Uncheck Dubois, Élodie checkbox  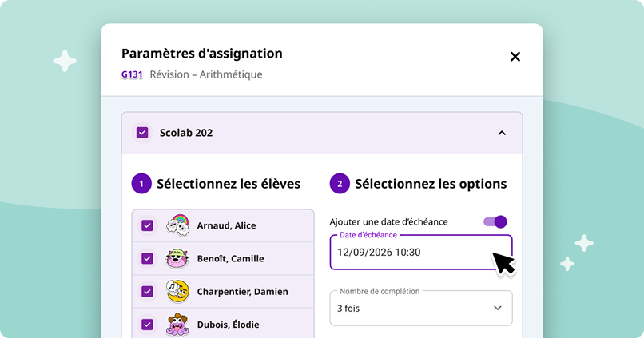coord(147,325)
